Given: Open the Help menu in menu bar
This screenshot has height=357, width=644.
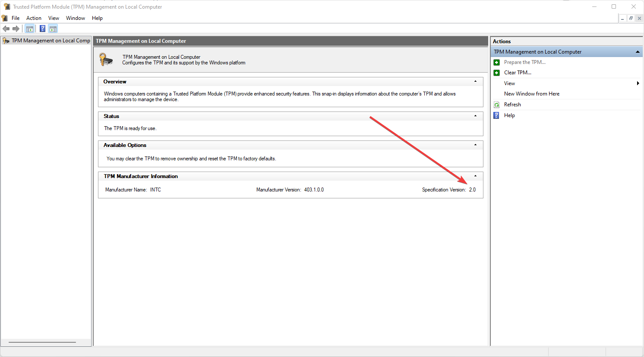Looking at the screenshot, I should pos(97,18).
